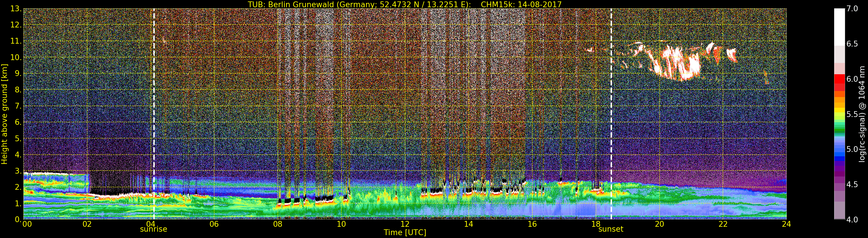The height and width of the screenshot is (238, 868).
Task: Click the time tick label 12
Action: click(405, 224)
